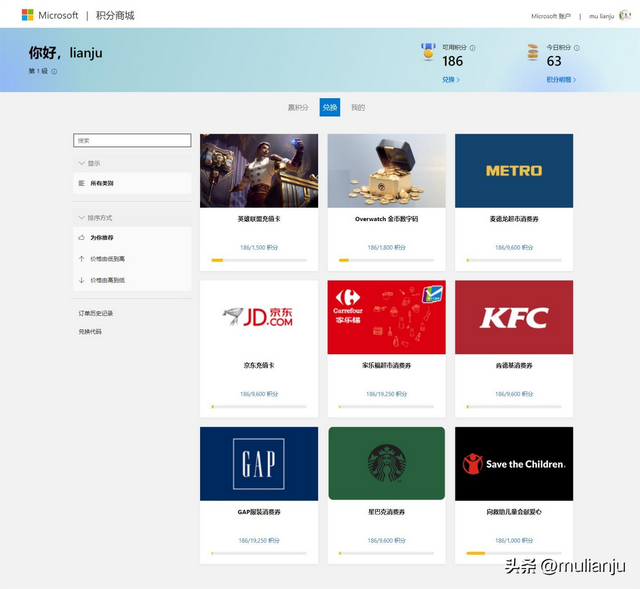Click progress bar on Save the Children card
The height and width of the screenshot is (589, 640).
point(514,553)
